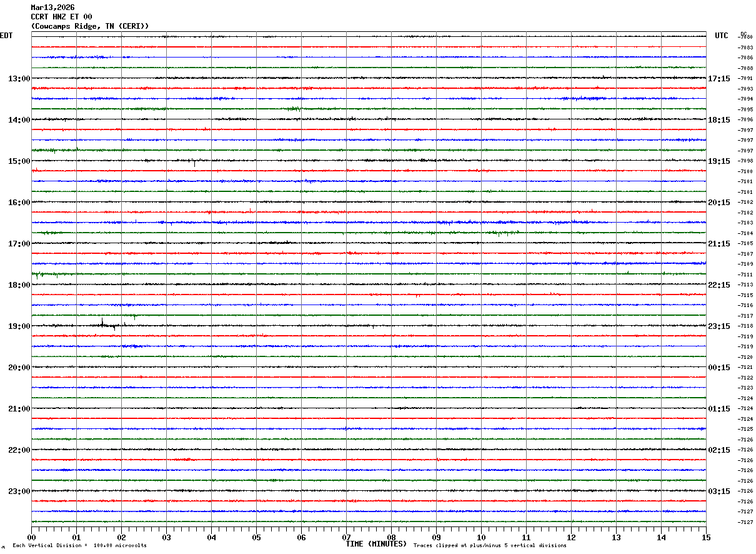Click the 14 minute tick on the axis
756x554 pixels.
(x=661, y=537)
